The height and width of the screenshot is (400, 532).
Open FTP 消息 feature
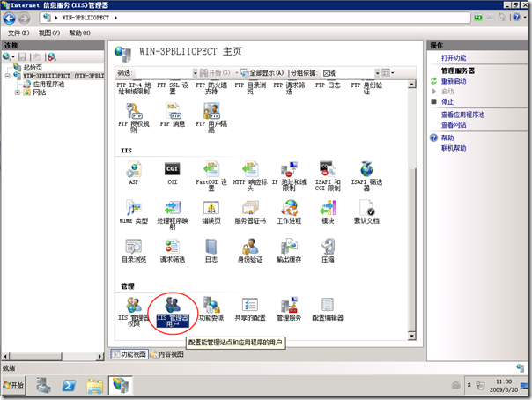tap(173, 115)
